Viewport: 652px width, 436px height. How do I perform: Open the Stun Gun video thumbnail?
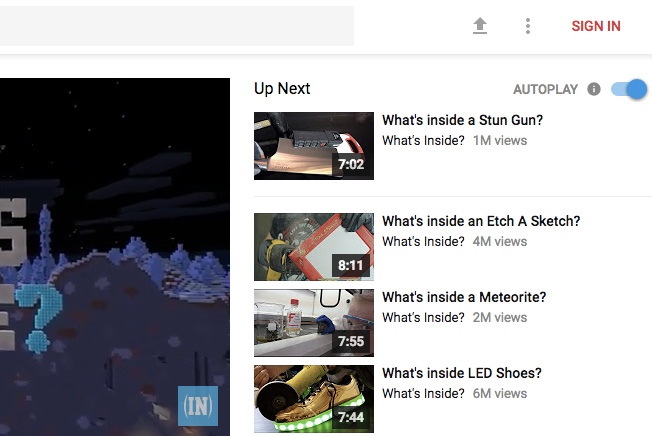click(x=314, y=146)
